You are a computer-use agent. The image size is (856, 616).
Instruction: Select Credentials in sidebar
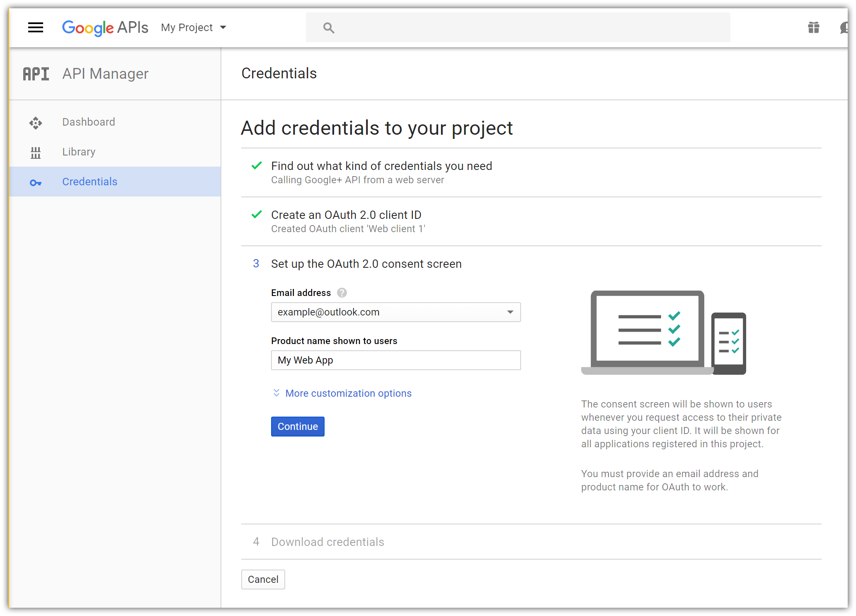[x=90, y=182]
